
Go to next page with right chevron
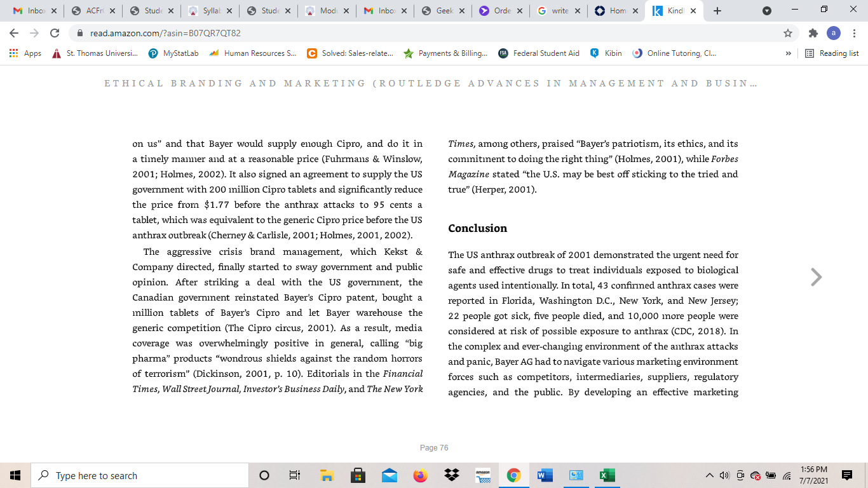[817, 277]
